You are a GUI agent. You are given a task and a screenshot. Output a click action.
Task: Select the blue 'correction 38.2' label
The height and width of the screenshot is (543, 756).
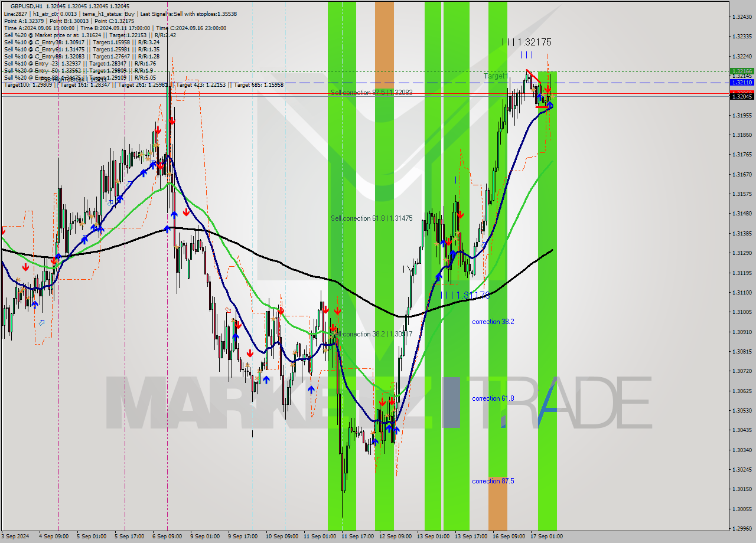click(x=493, y=322)
